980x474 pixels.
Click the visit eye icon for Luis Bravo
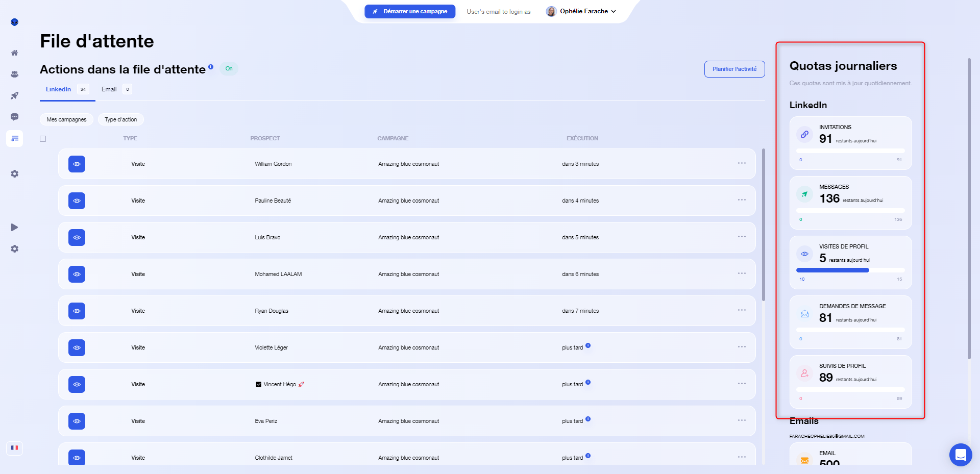[77, 237]
